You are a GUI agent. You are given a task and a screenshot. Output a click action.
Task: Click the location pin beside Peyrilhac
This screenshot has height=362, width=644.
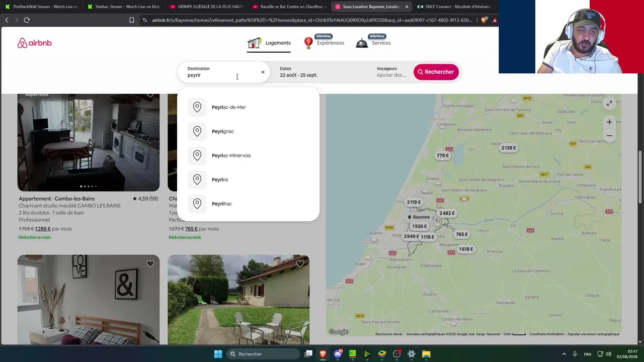[197, 204]
